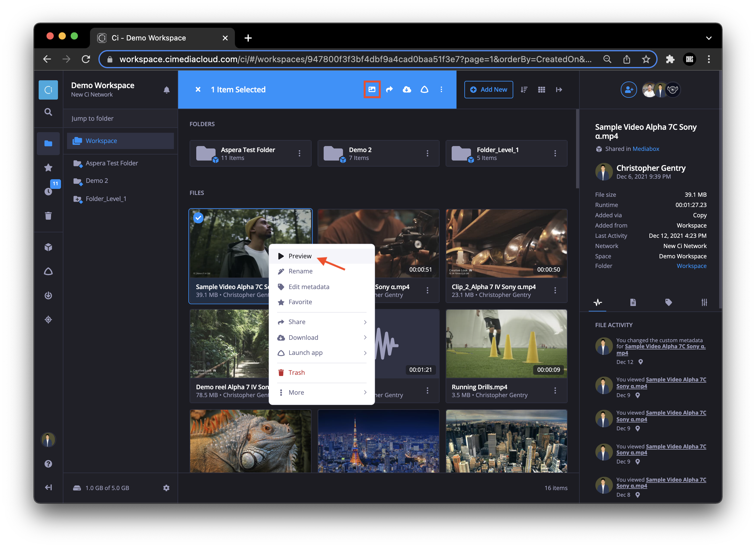
Task: Open the file activity tab icon
Action: (x=598, y=302)
